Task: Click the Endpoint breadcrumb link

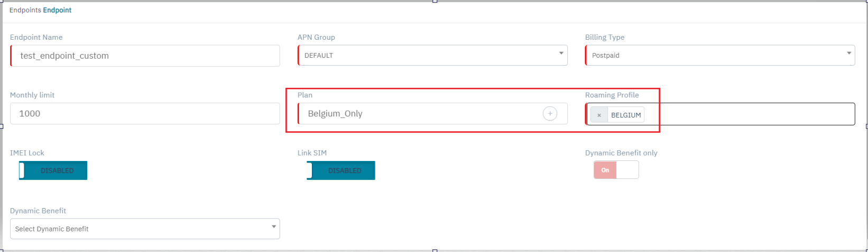Action: [x=57, y=10]
